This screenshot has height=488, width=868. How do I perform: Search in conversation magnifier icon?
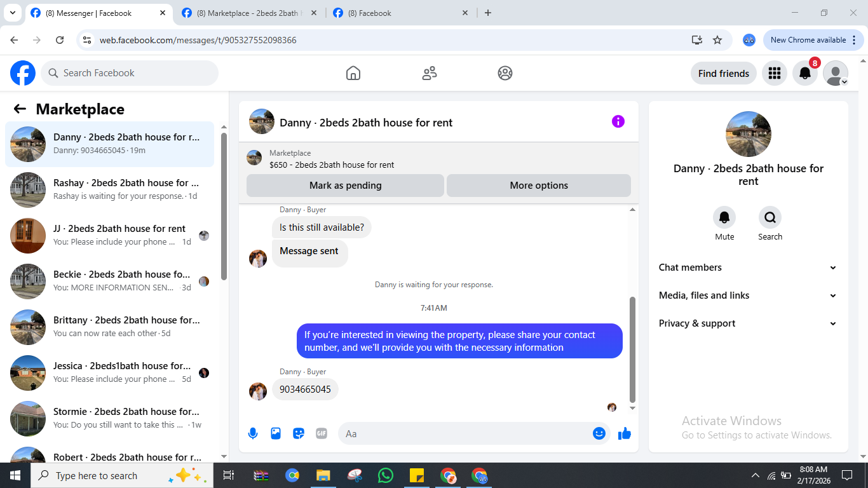click(770, 218)
